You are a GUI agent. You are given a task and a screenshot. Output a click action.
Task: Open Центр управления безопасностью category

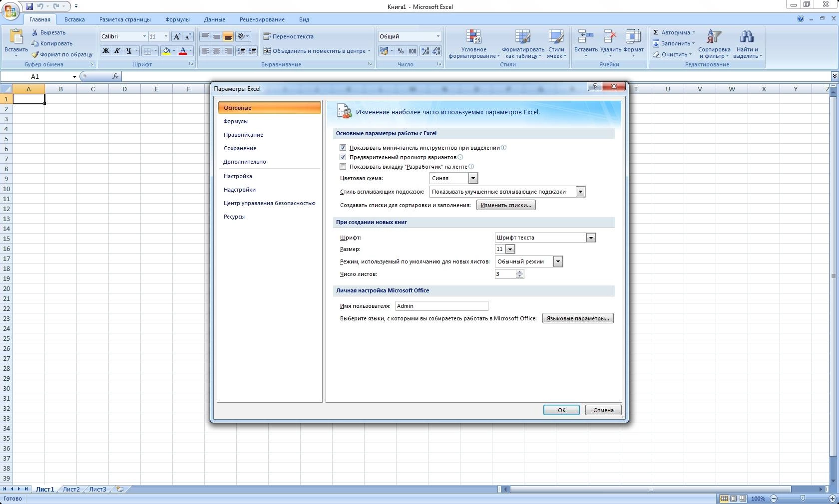[269, 203]
